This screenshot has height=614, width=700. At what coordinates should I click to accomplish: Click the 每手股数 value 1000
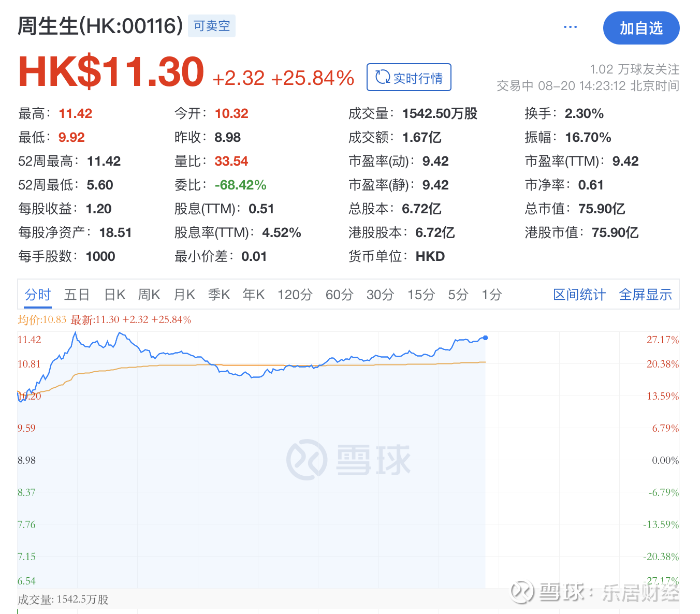coord(100,256)
